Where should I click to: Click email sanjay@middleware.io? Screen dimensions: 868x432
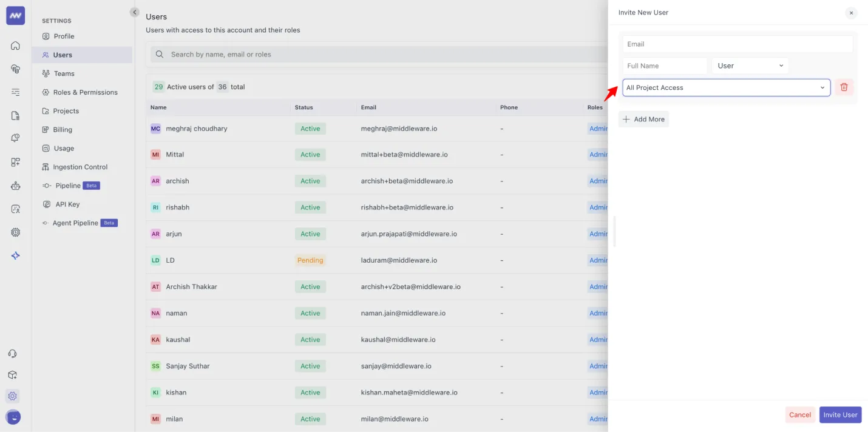click(396, 366)
